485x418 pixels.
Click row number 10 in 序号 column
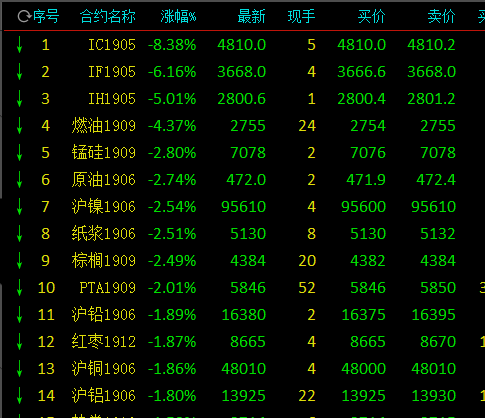(46, 288)
